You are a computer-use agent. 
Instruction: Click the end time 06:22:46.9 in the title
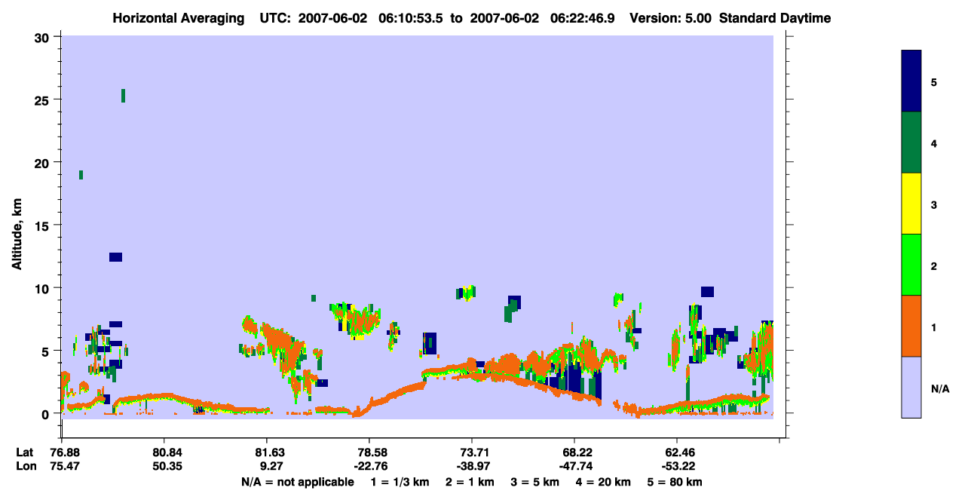tap(583, 18)
